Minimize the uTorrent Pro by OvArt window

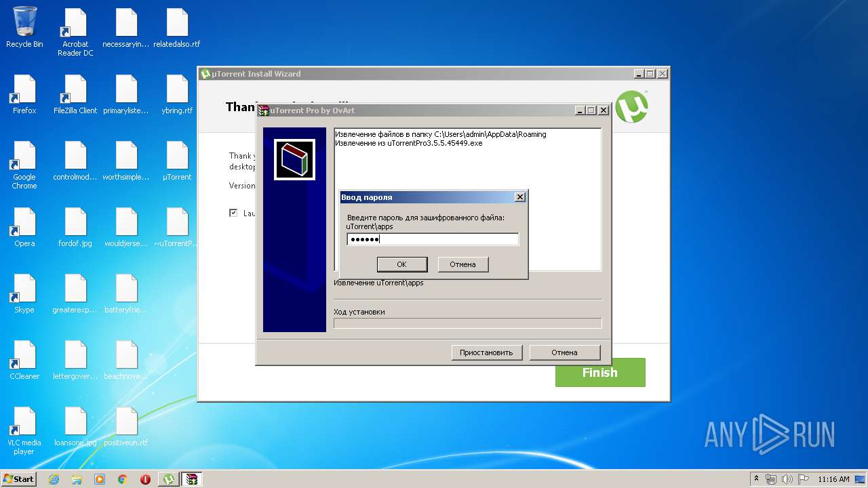(580, 110)
